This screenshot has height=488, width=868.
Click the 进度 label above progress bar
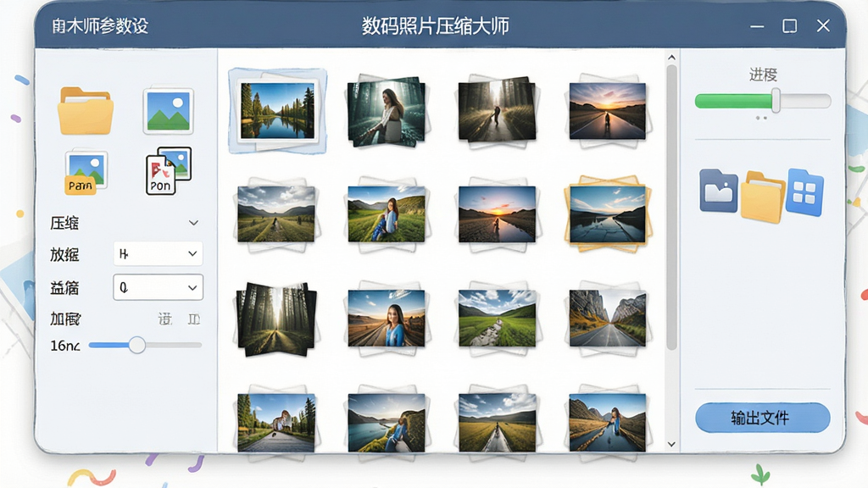pyautogui.click(x=763, y=75)
